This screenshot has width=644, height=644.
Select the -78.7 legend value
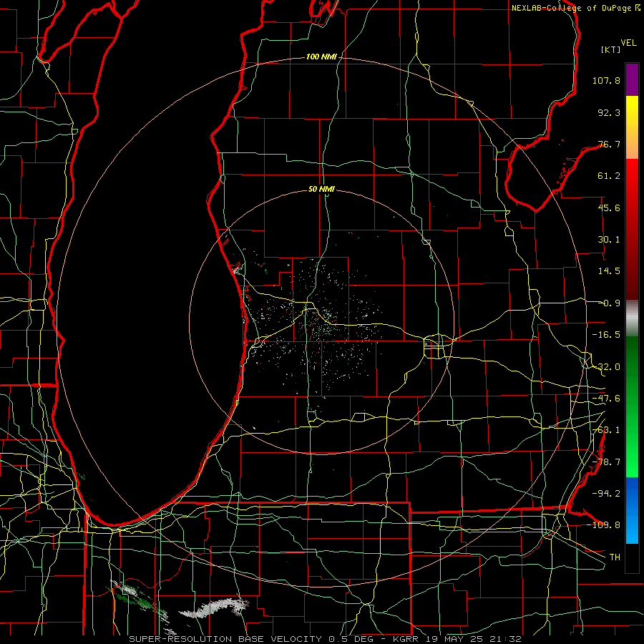pos(606,462)
